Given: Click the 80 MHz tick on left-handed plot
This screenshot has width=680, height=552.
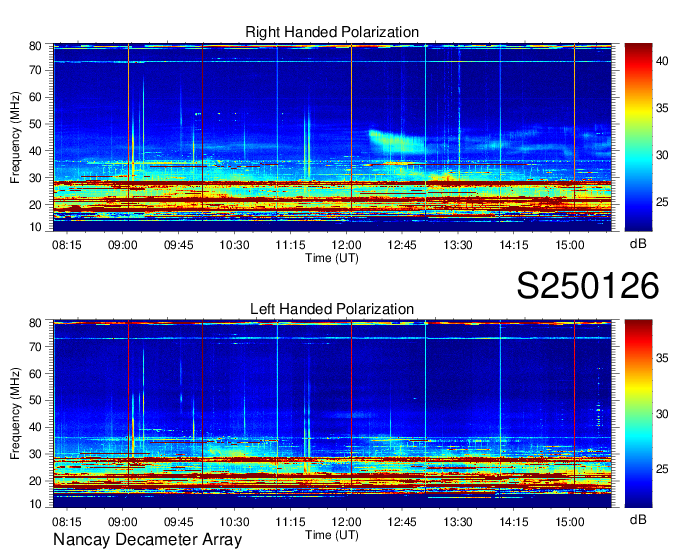Looking at the screenshot, I should pos(35,323).
